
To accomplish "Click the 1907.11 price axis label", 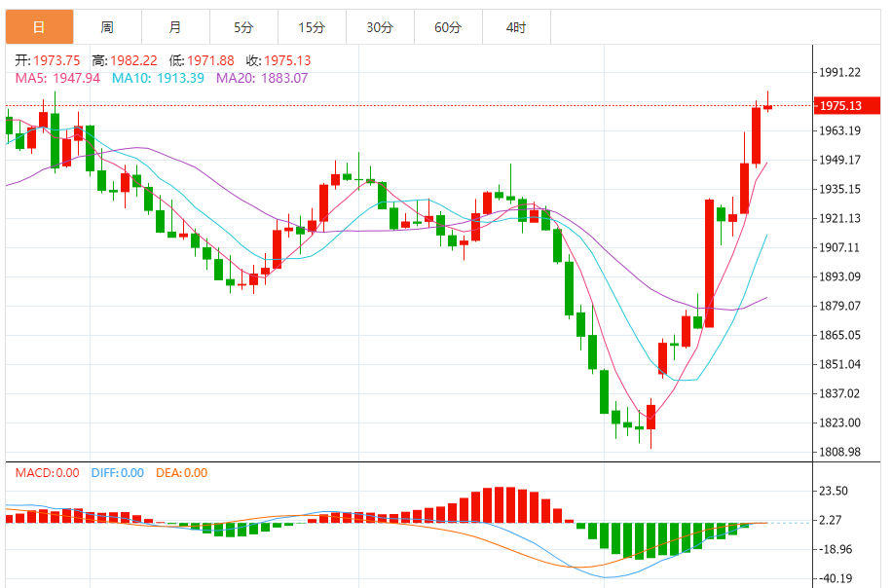I will pyautogui.click(x=839, y=247).
